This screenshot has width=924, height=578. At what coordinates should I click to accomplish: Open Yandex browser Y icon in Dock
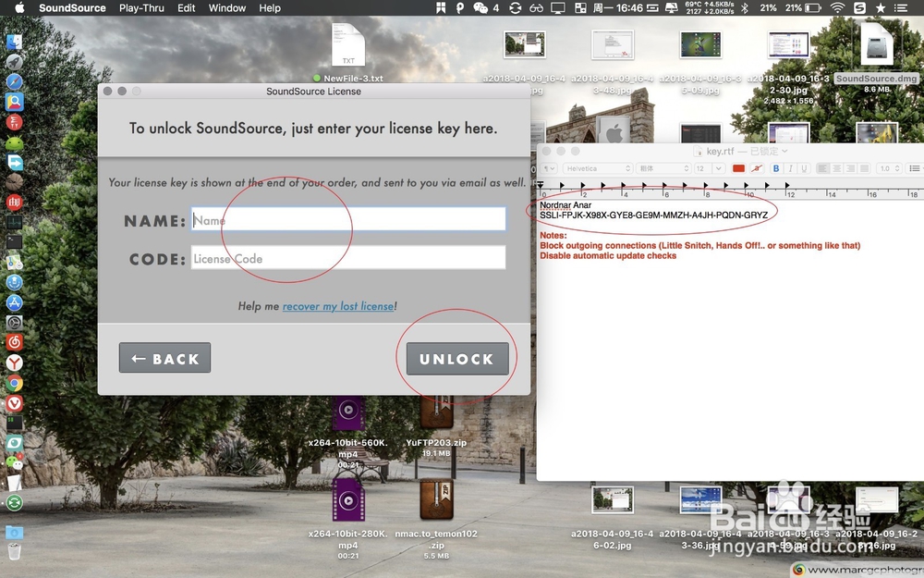point(14,363)
